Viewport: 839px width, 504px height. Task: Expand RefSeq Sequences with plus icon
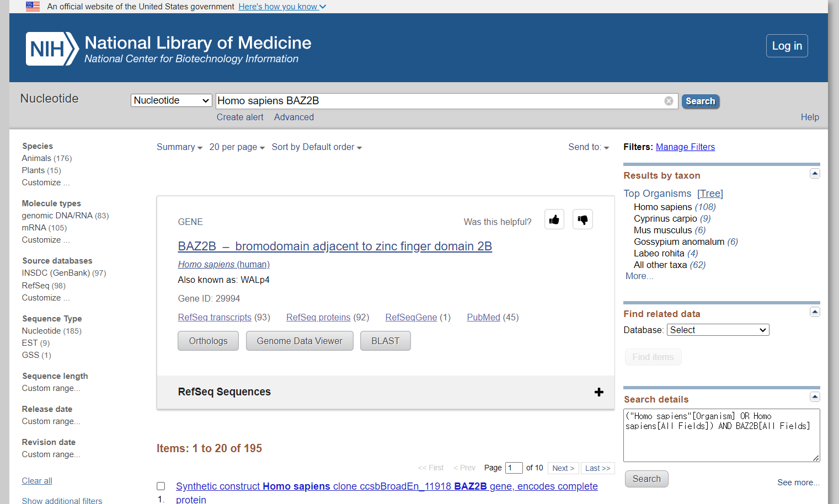tap(599, 392)
